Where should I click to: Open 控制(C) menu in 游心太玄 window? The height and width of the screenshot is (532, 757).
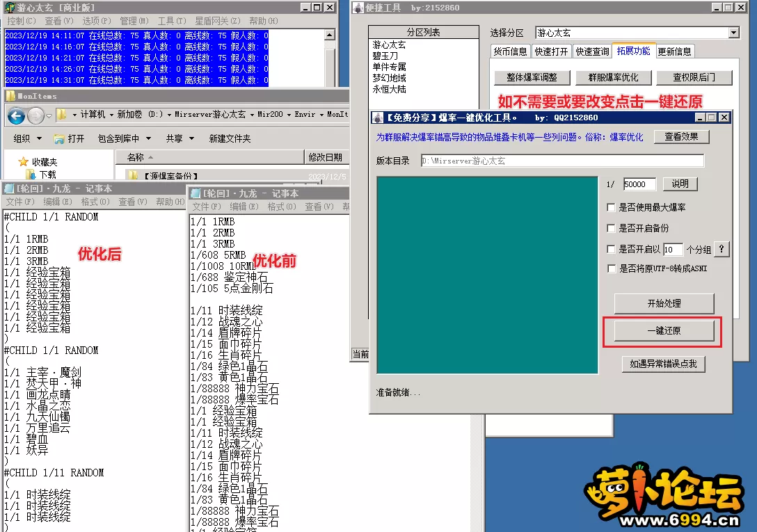pos(22,21)
